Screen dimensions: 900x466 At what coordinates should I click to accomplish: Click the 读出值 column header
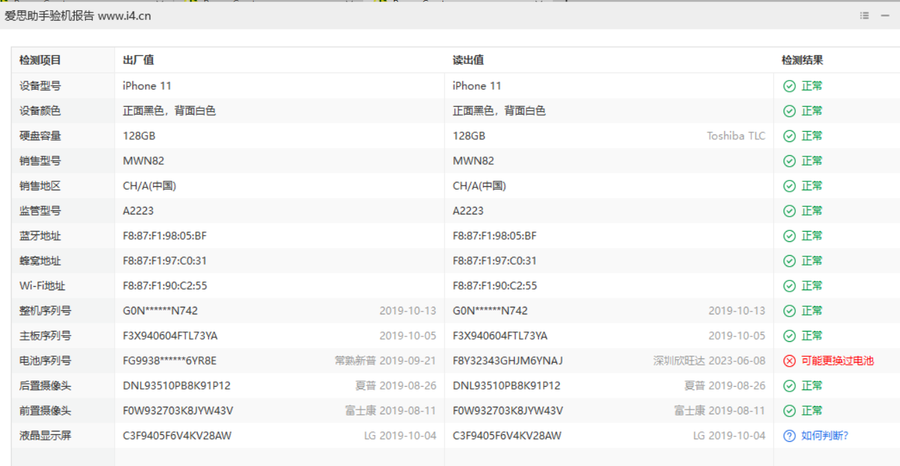[468, 60]
